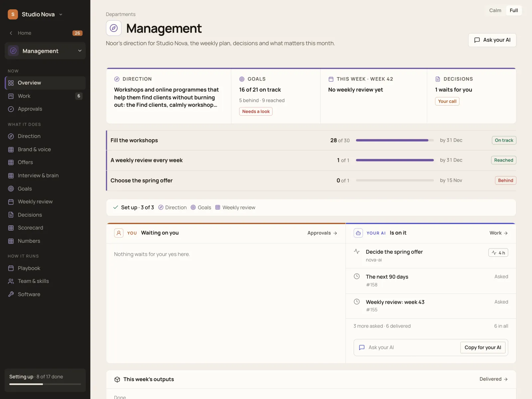Click the Studio Nova orange logo icon
The width and height of the screenshot is (532, 399).
(13, 14)
